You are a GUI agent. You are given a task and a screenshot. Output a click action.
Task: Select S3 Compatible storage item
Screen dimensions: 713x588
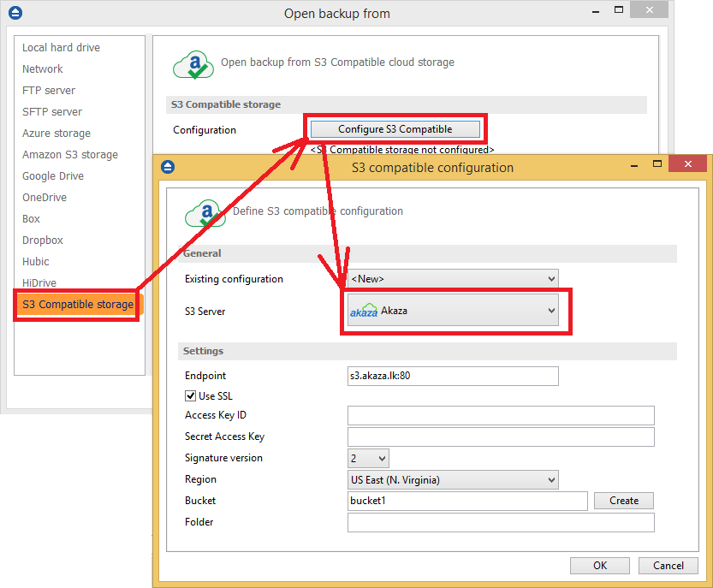coord(78,304)
